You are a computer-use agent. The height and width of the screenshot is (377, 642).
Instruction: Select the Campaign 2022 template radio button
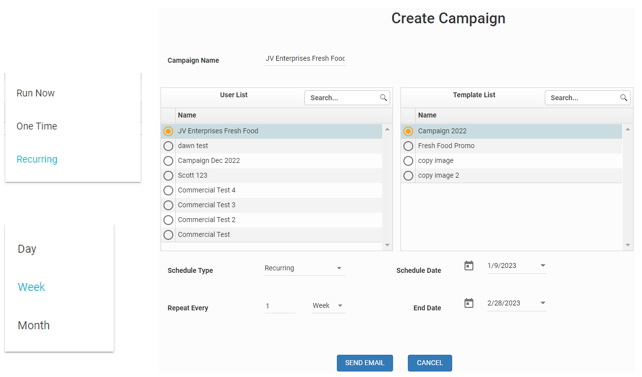pos(408,131)
